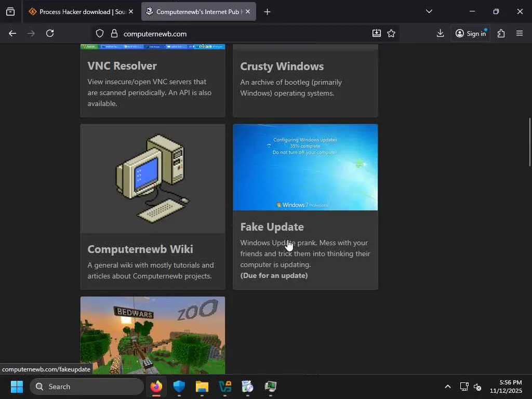Bookmark this page with star icon
The height and width of the screenshot is (399, 532).
pyautogui.click(x=391, y=33)
